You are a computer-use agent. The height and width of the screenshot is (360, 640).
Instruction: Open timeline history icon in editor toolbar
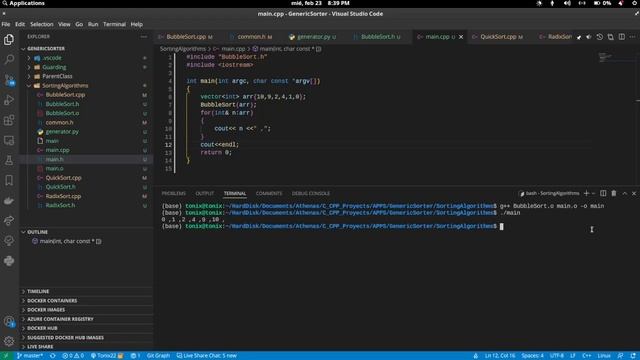click(x=599, y=37)
